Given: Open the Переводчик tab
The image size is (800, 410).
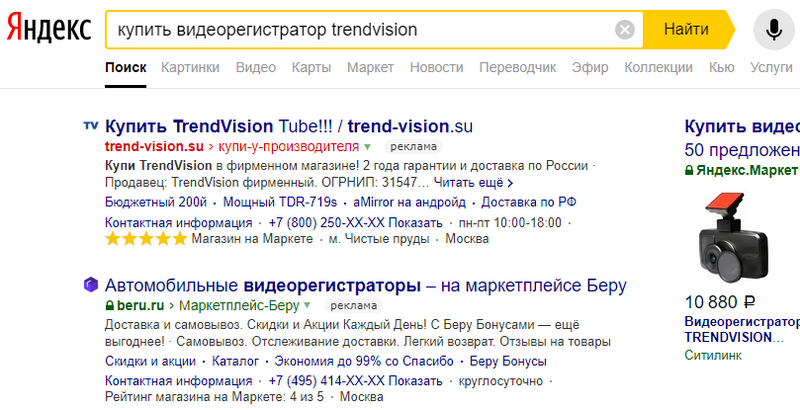Looking at the screenshot, I should coord(518,67).
